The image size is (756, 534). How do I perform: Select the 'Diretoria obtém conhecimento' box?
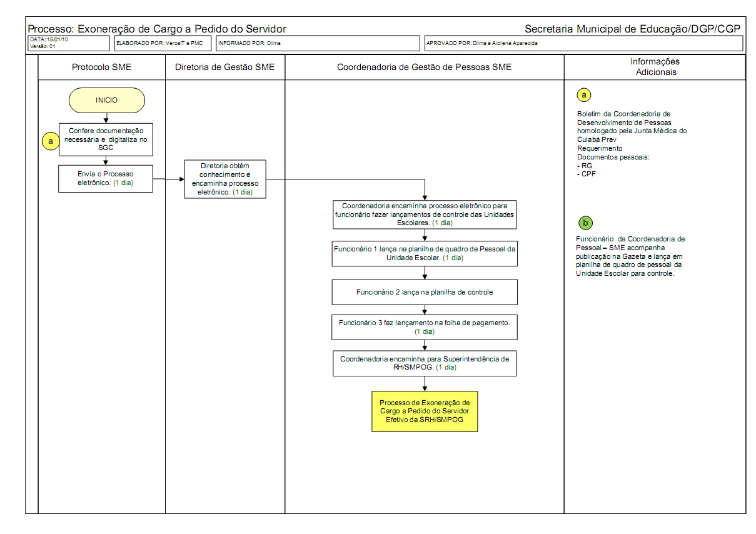coord(225,179)
